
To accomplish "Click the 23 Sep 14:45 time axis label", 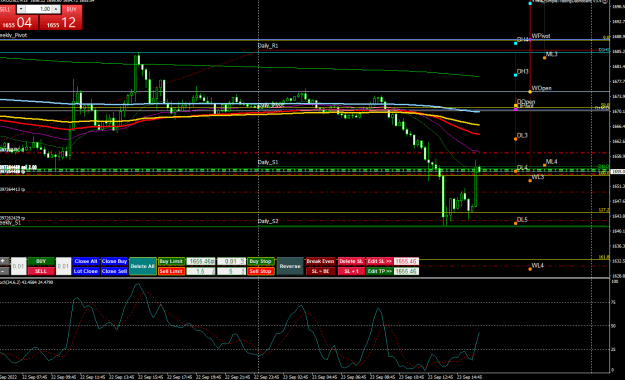I will [x=469, y=377].
